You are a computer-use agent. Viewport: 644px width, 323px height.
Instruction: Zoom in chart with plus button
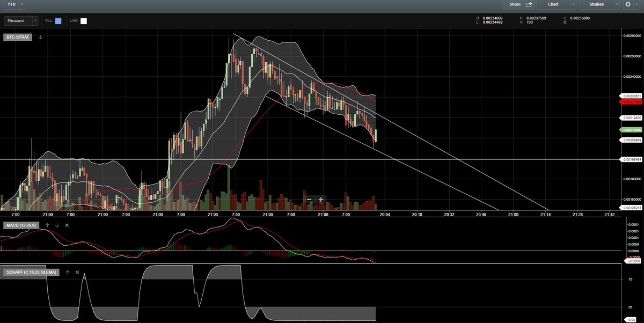(x=321, y=200)
